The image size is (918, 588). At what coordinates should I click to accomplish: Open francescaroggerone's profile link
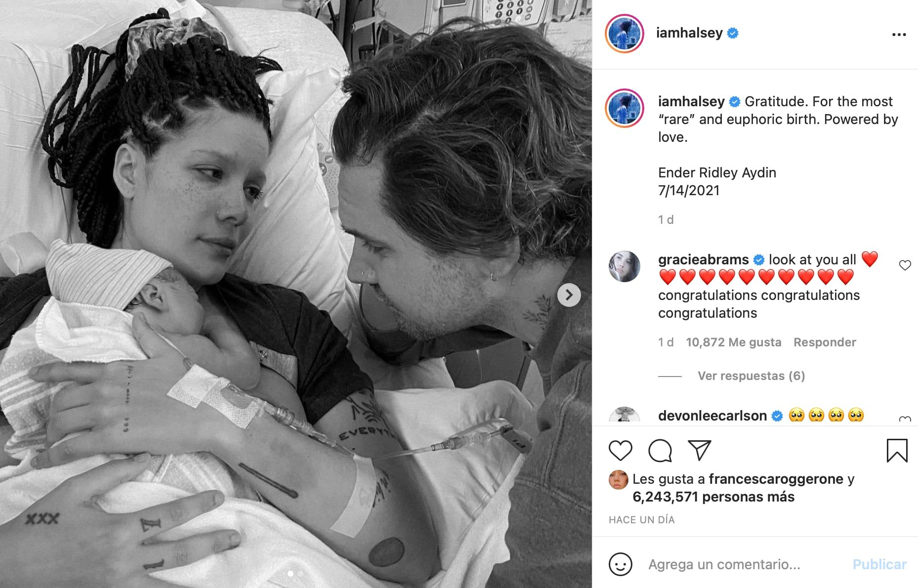(776, 479)
